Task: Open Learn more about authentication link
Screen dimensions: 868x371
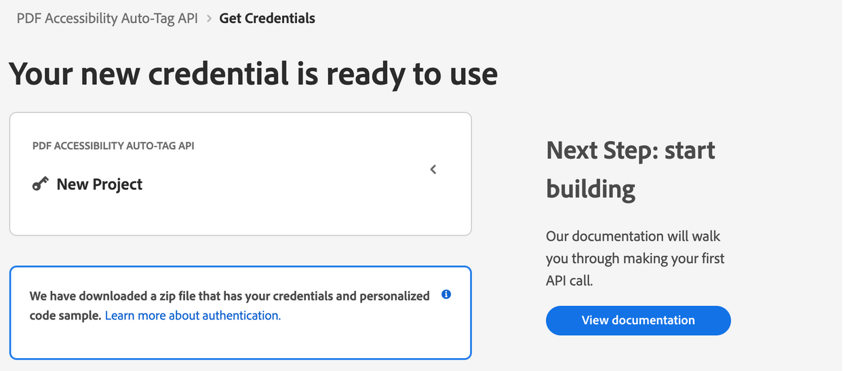Action: [x=193, y=315]
